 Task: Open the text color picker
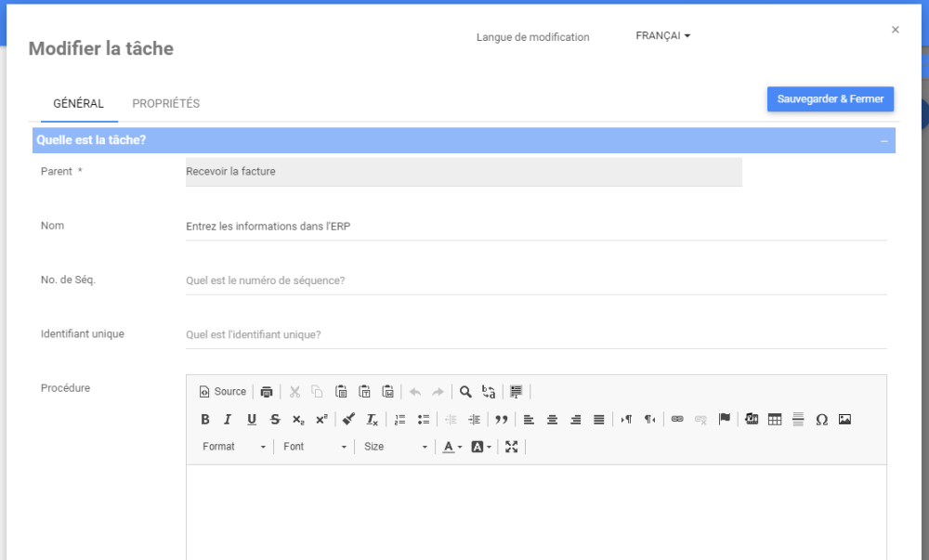click(452, 447)
